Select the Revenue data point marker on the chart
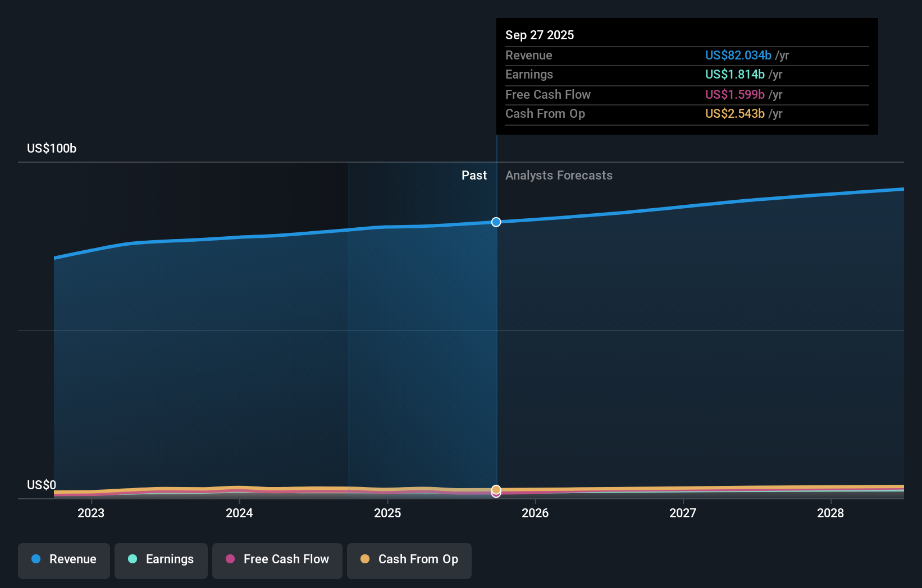This screenshot has width=922, height=588. 496,222
